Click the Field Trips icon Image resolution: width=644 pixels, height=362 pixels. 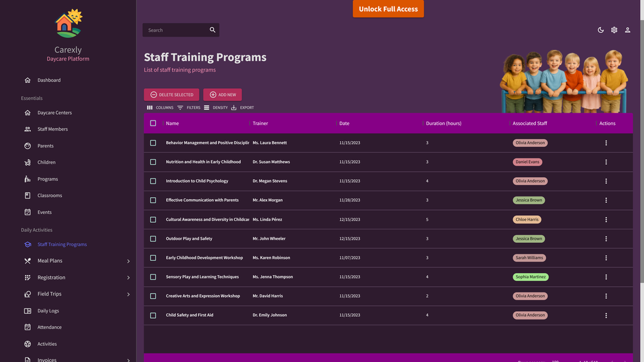point(28,294)
